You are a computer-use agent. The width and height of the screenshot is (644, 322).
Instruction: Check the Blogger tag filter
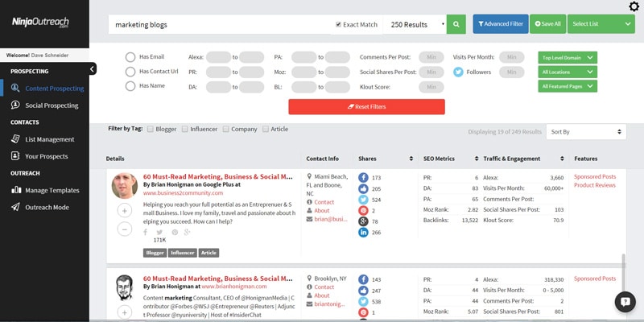point(151,129)
